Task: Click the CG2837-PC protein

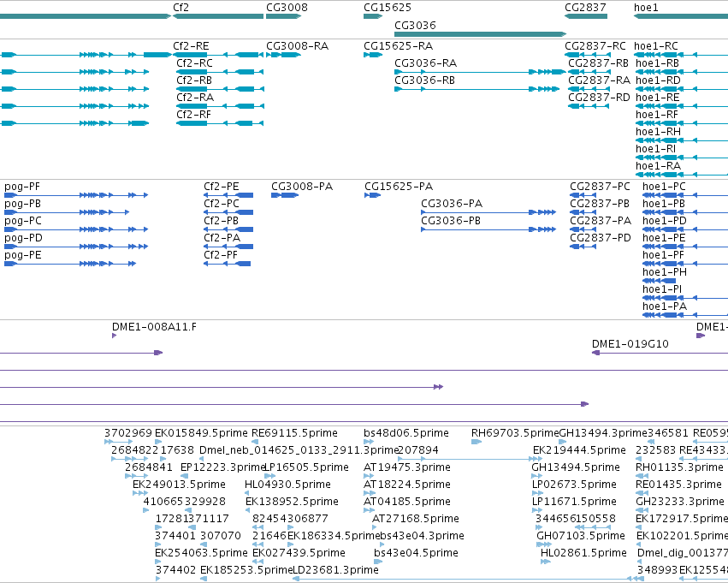Action: click(x=583, y=195)
